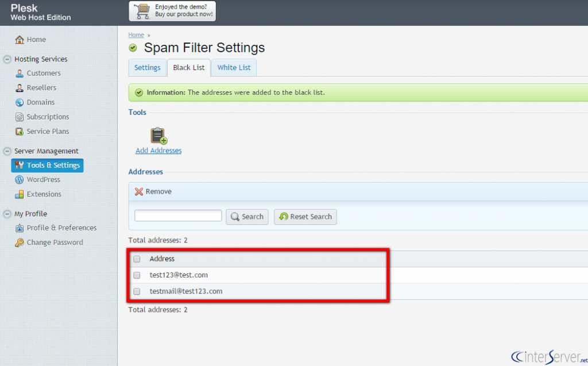Select Customers in the sidebar
Viewport: 588px width, 366px height.
(44, 73)
